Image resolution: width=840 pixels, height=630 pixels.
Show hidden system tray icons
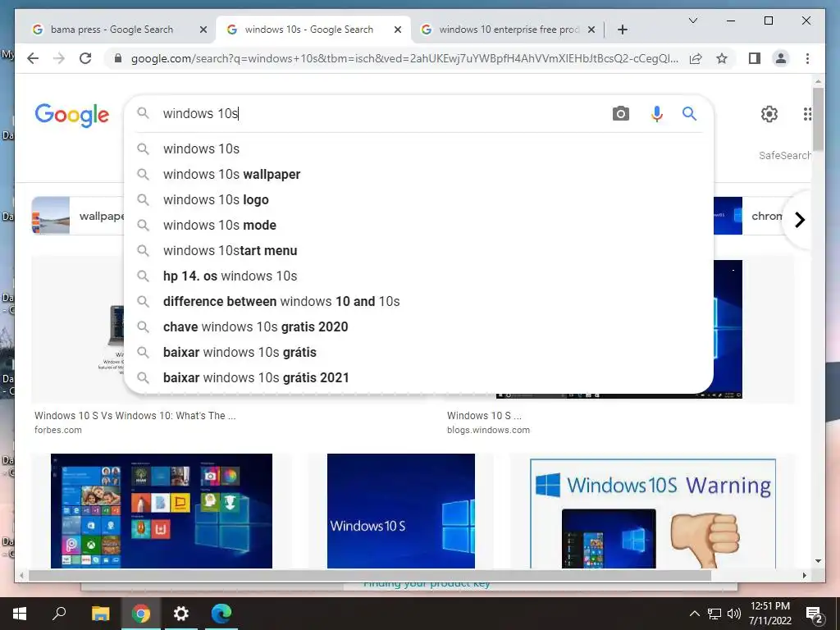pyautogui.click(x=694, y=614)
